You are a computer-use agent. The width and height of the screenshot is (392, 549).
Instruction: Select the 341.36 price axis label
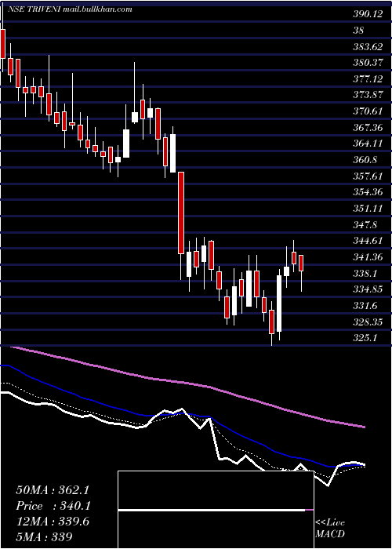pos(368,257)
